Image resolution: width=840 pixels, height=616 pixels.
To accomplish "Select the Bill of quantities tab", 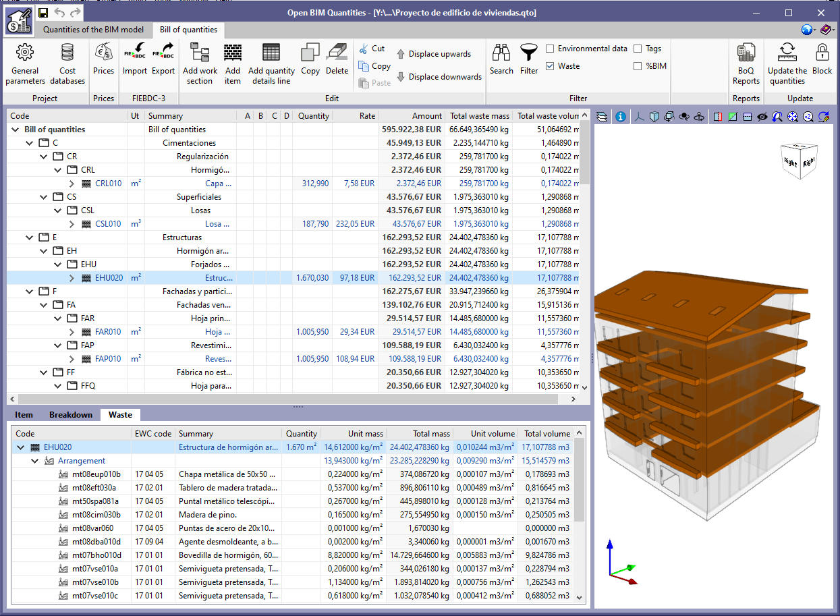I will (189, 30).
